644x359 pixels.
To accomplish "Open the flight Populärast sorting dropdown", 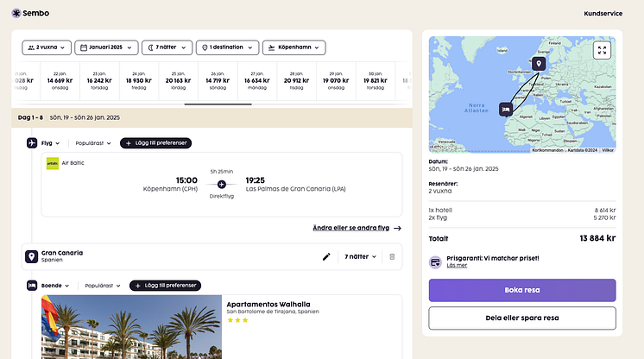I will pos(97,142).
